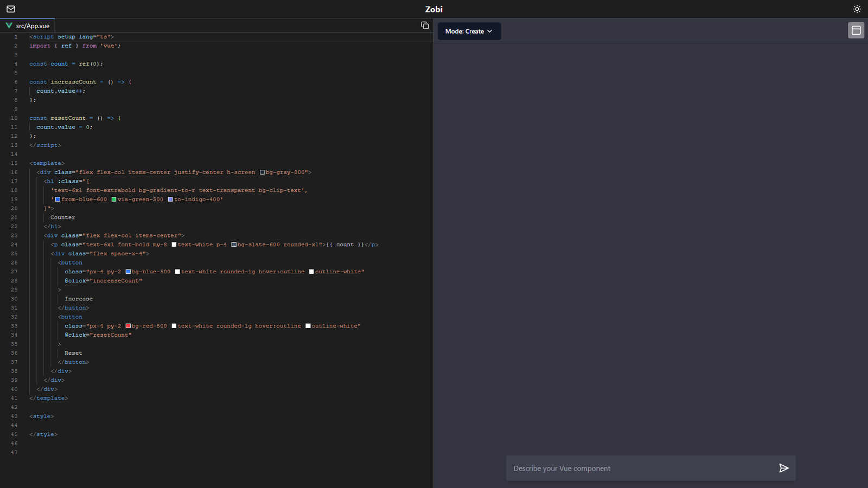
Task: Click the 'Reset' text on line 36
Action: 73,353
